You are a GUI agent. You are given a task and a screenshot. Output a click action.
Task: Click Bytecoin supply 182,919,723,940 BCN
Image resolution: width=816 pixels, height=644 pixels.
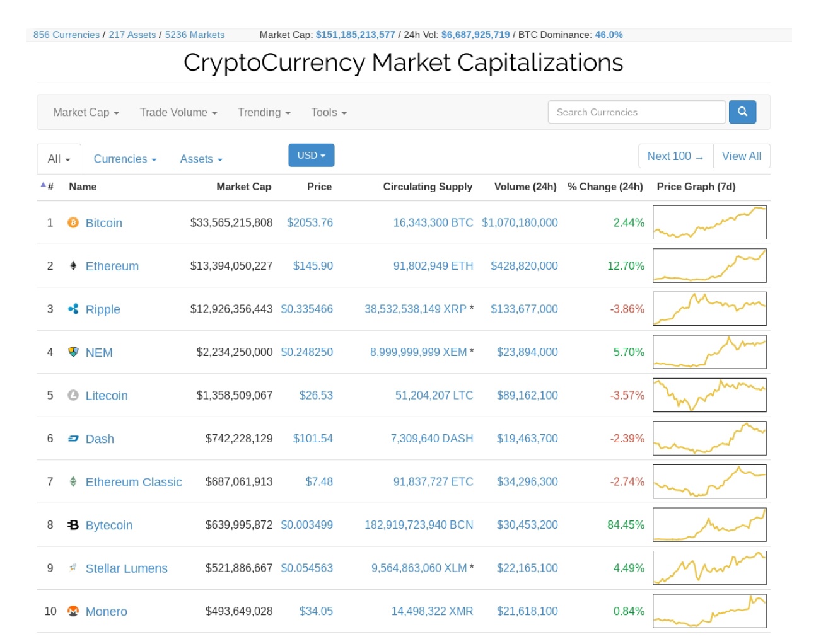[419, 525]
